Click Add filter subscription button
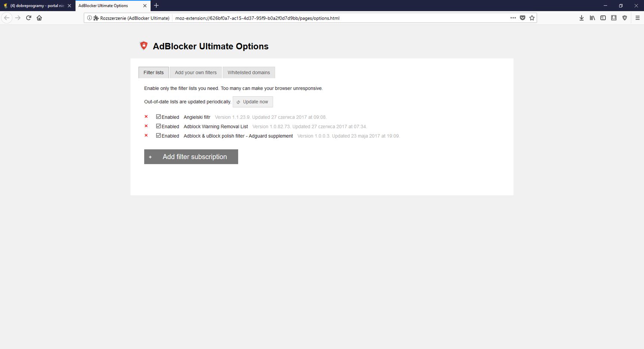 pyautogui.click(x=191, y=157)
